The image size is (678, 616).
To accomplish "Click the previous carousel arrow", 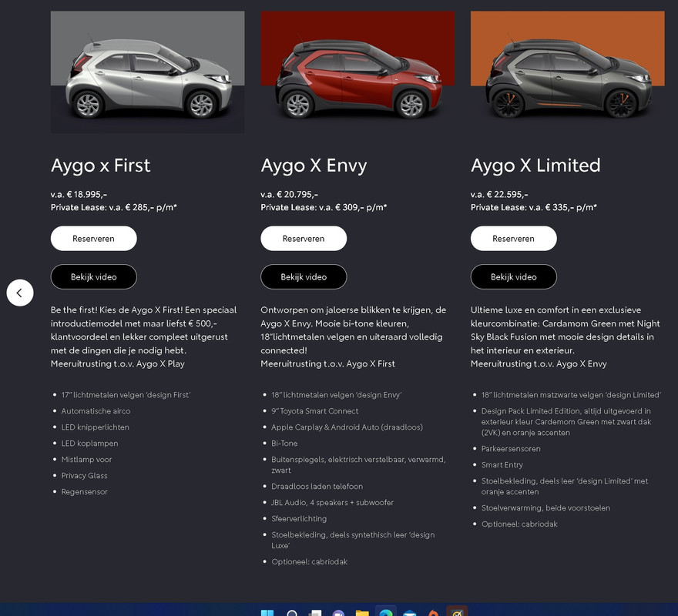I will [x=20, y=293].
